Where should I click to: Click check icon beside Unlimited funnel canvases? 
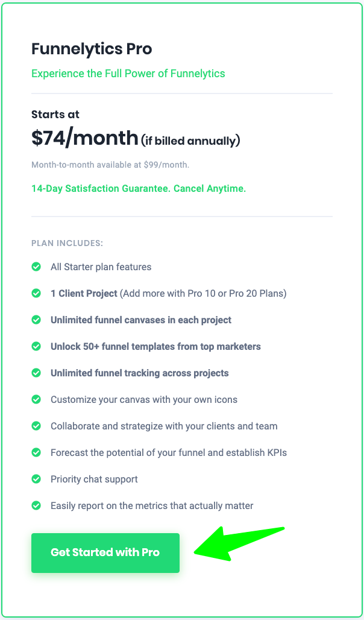36,320
